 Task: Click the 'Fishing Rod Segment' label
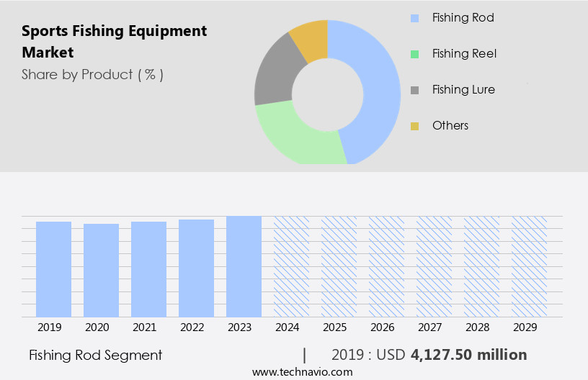click(95, 355)
